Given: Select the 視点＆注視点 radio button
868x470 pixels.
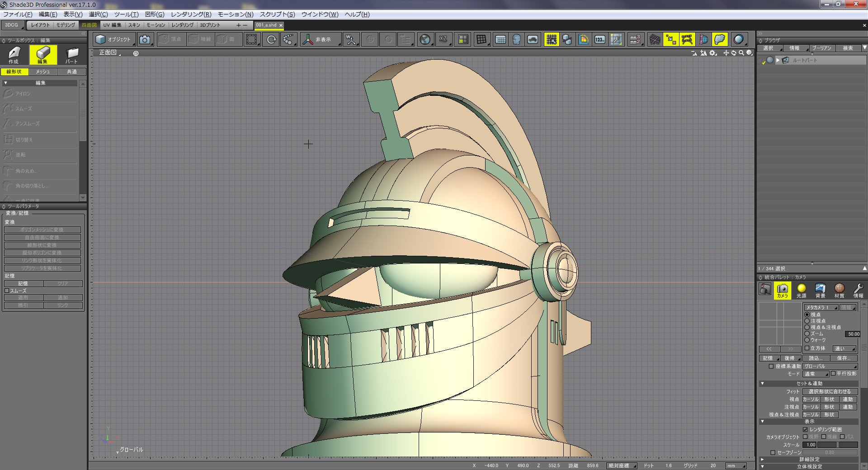Looking at the screenshot, I should tap(807, 327).
